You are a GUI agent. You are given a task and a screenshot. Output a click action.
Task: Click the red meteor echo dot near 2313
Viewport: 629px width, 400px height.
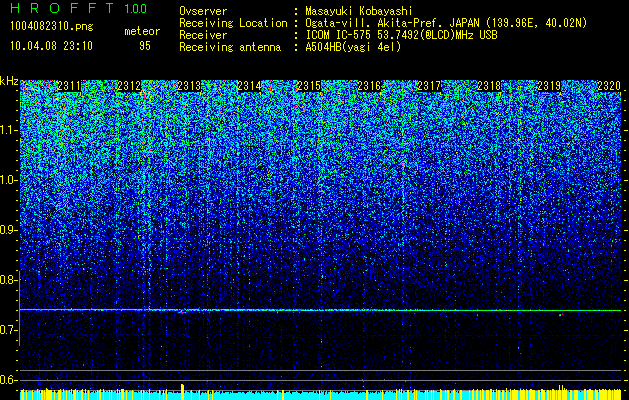(x=182, y=312)
